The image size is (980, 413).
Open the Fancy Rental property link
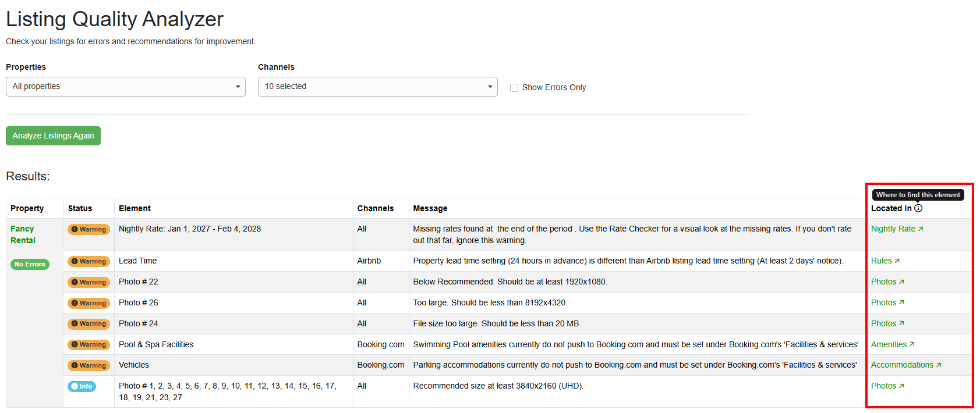click(23, 234)
